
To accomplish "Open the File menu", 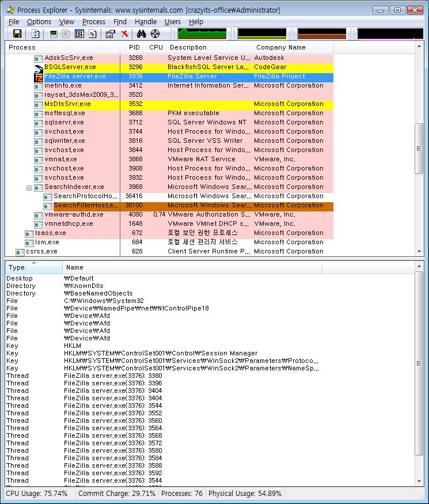I will click(x=14, y=22).
